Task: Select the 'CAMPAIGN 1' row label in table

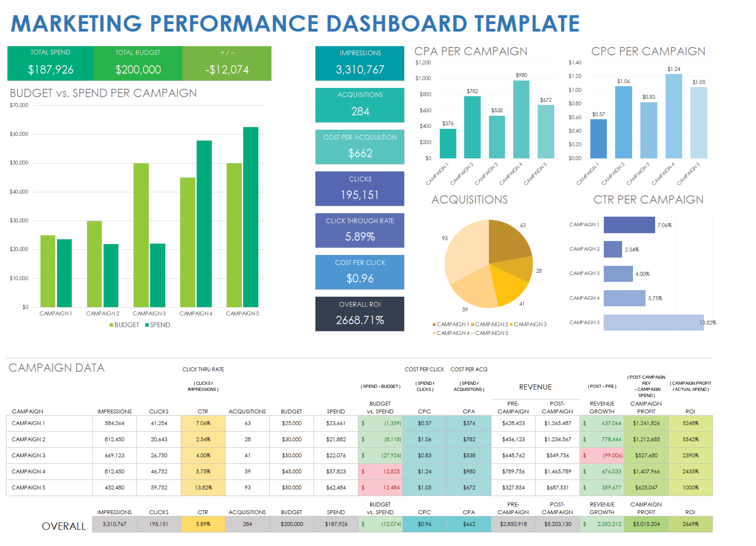Action: (28, 423)
